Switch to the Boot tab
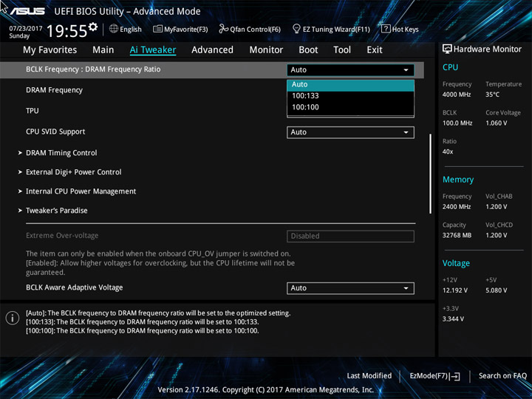This screenshot has width=532, height=399. (308, 50)
